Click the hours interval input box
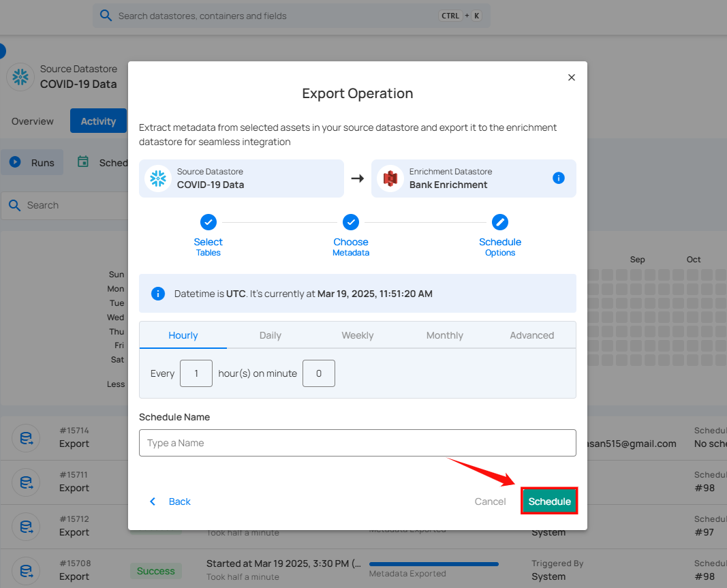The height and width of the screenshot is (588, 727). point(196,373)
